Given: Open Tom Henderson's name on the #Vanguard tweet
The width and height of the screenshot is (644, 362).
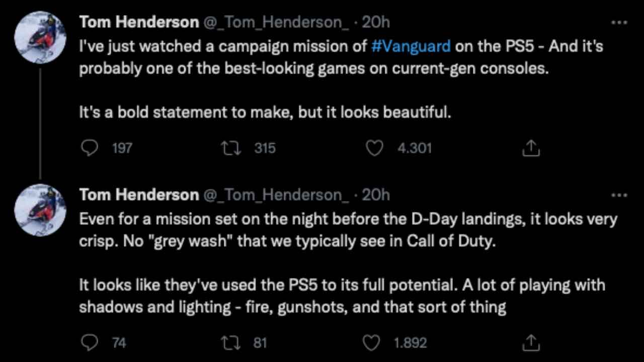Looking at the screenshot, I should pyautogui.click(x=139, y=23).
